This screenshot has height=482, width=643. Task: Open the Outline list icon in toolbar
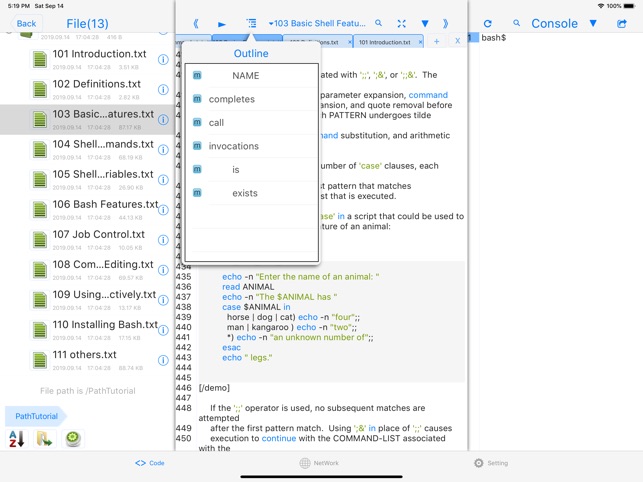[x=251, y=23]
